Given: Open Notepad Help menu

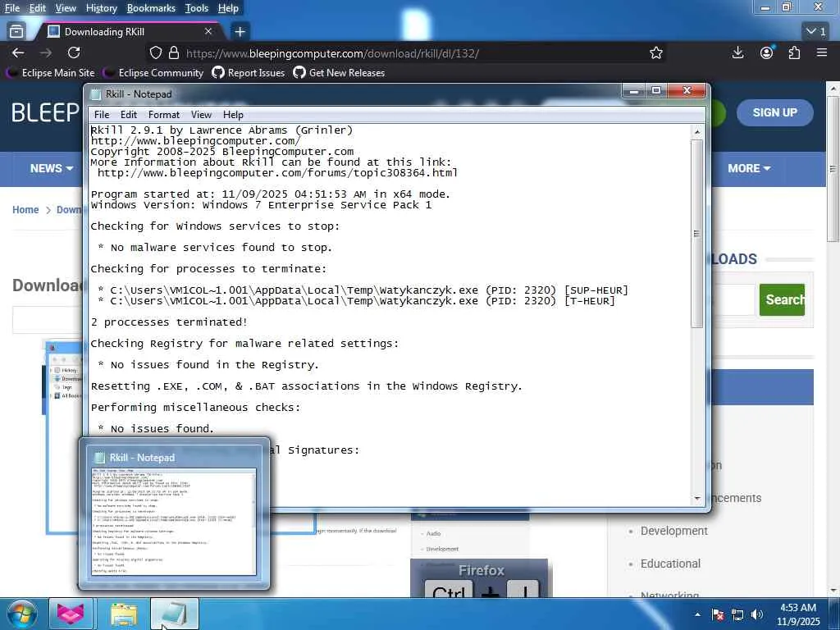Looking at the screenshot, I should [233, 115].
